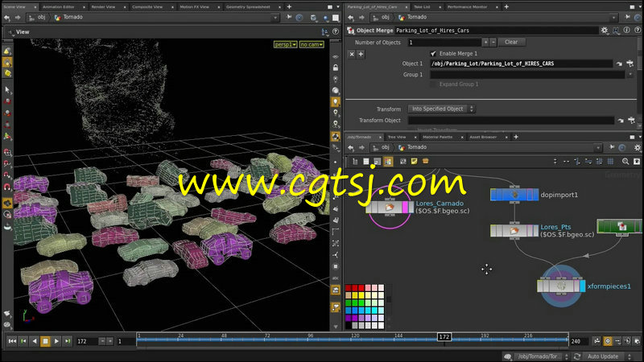Go back in the scene view path
Image resolution: width=644 pixels, height=362 pixels.
click(x=7, y=17)
